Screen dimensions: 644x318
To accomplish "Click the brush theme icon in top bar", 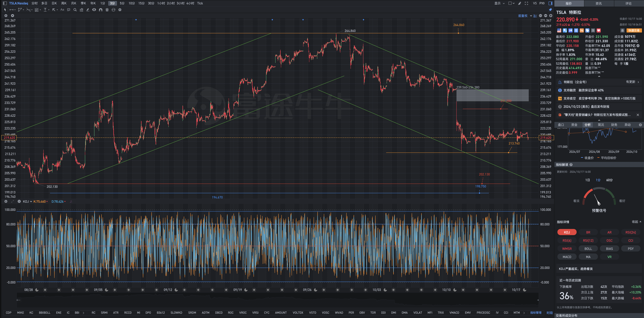I will coord(520,3).
